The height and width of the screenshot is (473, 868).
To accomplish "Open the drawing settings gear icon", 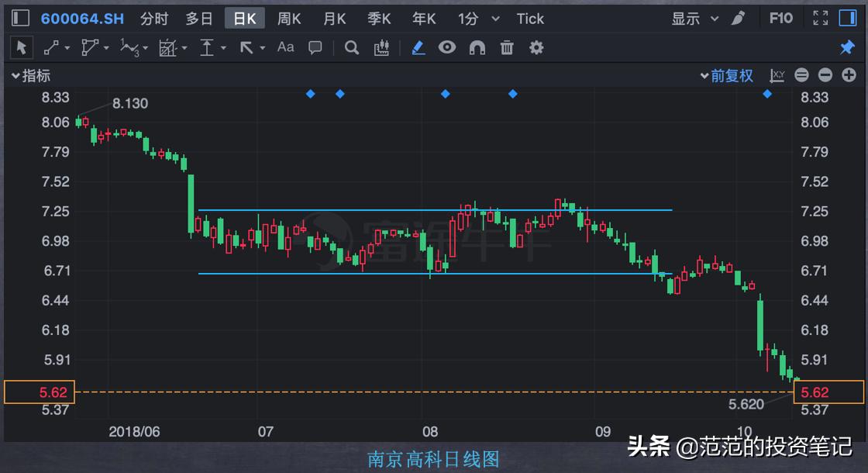I will (536, 47).
